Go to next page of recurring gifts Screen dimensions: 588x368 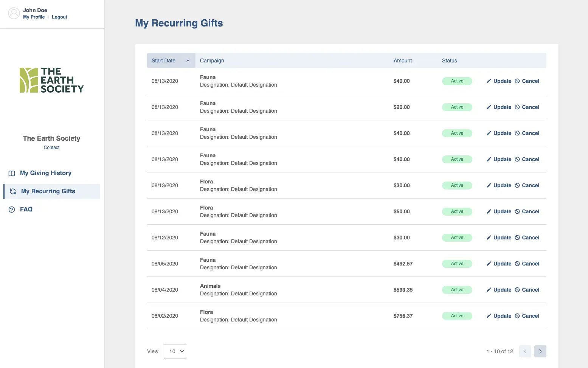[540, 351]
